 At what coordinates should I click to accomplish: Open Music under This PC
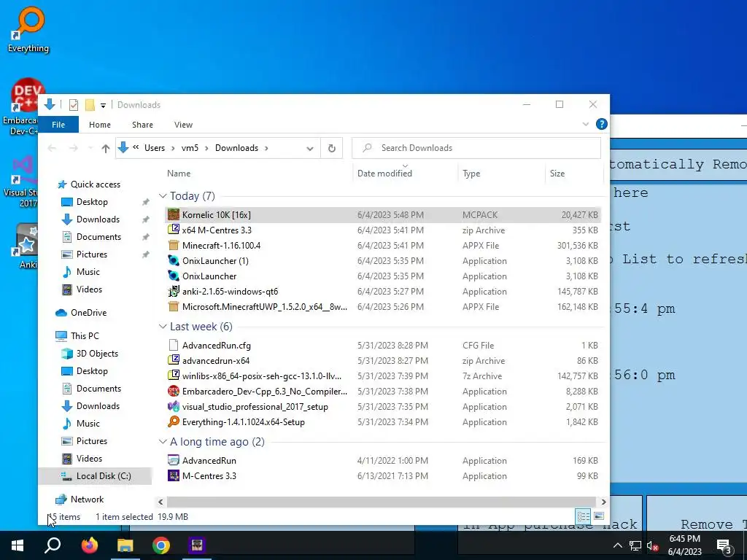88,424
